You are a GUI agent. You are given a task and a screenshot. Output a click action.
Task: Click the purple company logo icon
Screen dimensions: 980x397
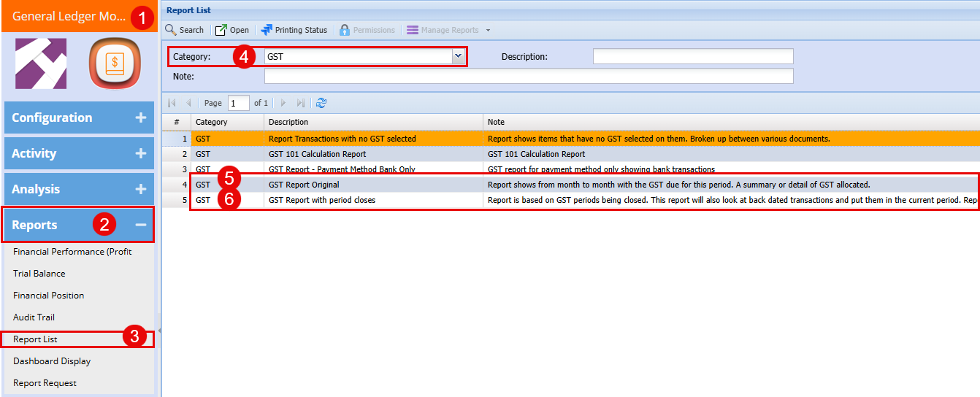coord(41,63)
